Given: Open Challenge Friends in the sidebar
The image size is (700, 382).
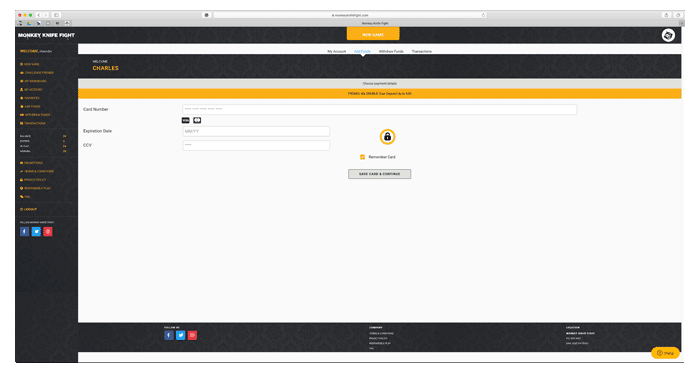Looking at the screenshot, I should tap(37, 73).
